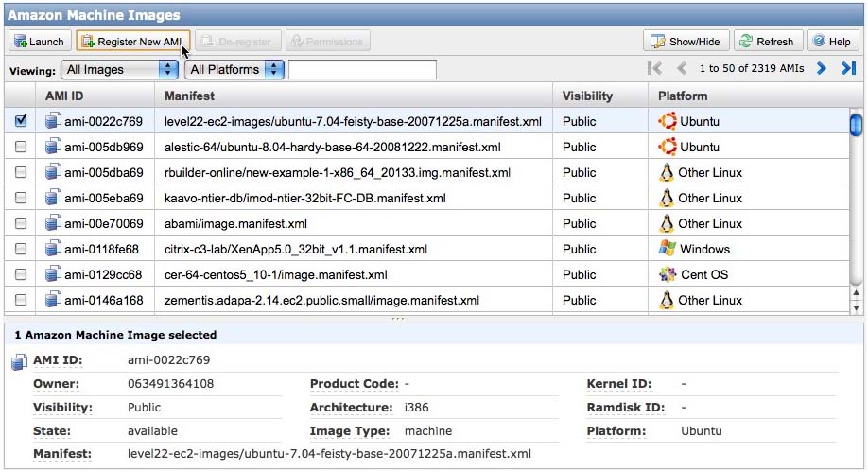Open the Permissions button
Image resolution: width=868 pixels, height=472 pixels.
pos(328,42)
